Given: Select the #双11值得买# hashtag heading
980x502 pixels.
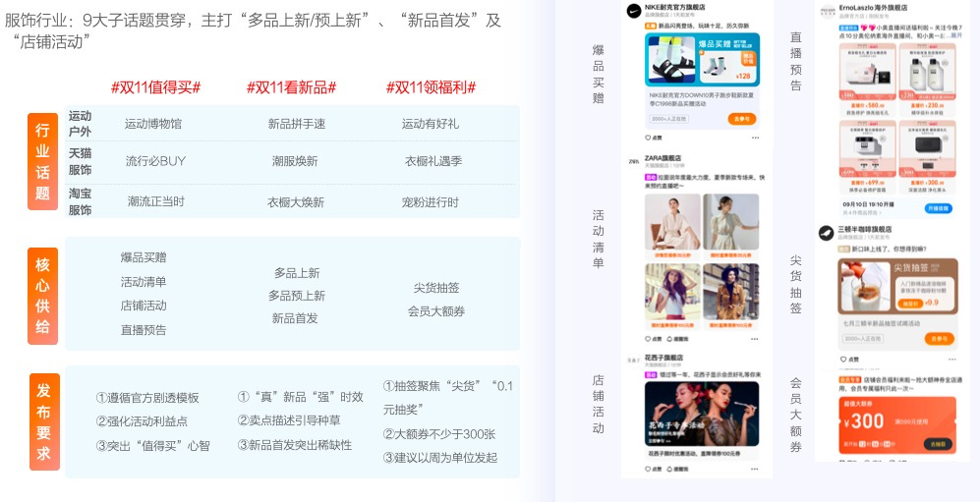Looking at the screenshot, I should (x=155, y=87).
